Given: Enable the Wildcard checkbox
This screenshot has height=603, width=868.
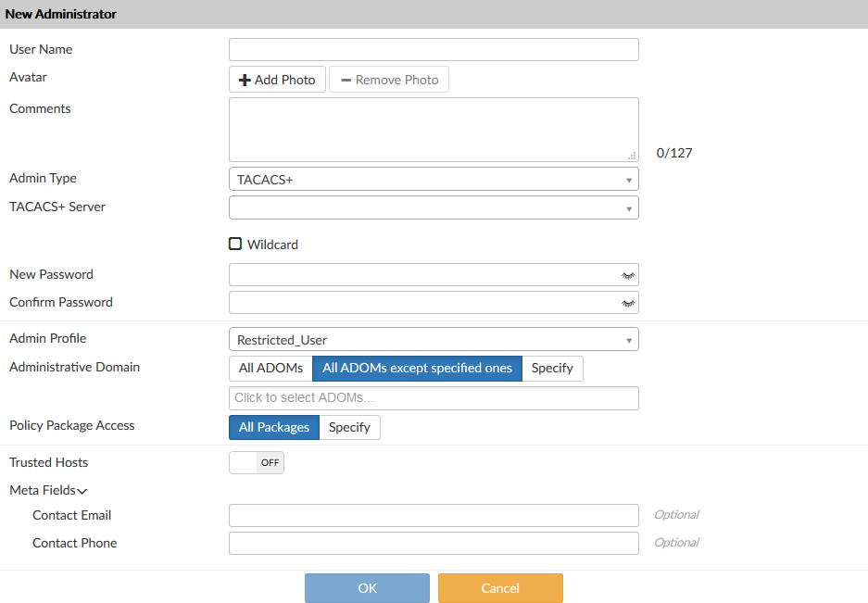Looking at the screenshot, I should tap(235, 245).
